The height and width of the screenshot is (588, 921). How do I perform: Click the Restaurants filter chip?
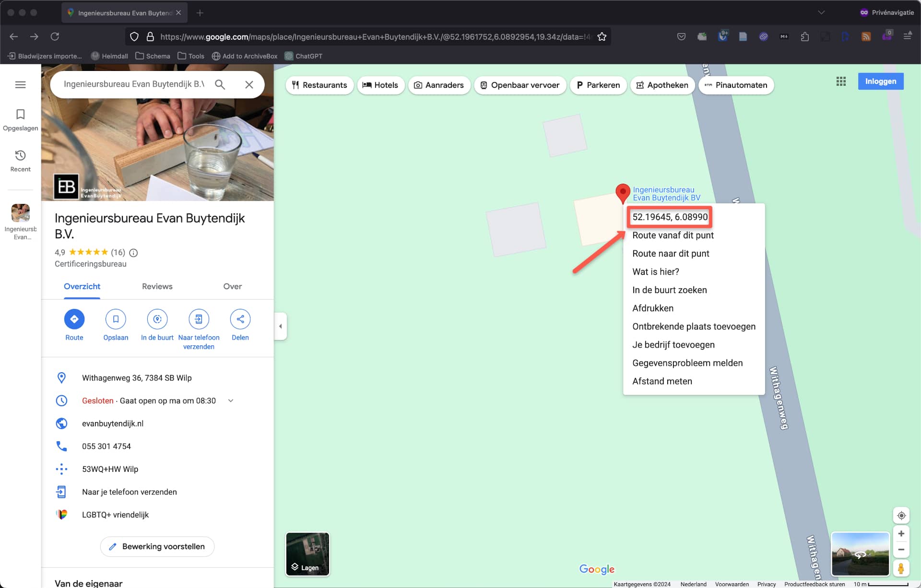click(x=319, y=85)
